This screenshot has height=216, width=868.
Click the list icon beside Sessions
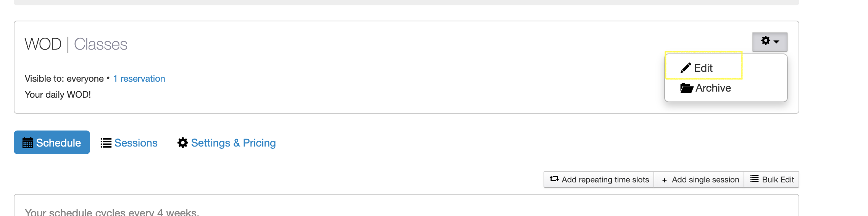pyautogui.click(x=106, y=143)
